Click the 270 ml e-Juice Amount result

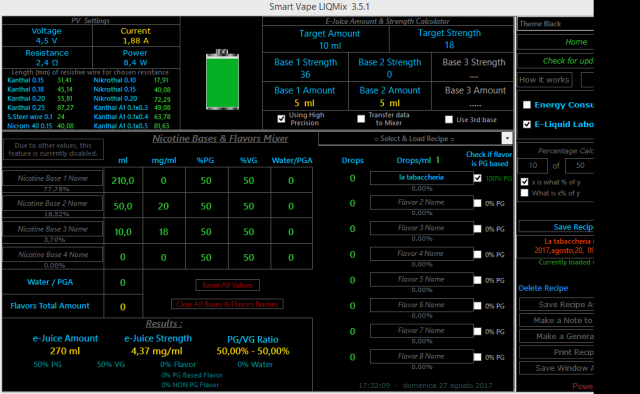pos(65,351)
